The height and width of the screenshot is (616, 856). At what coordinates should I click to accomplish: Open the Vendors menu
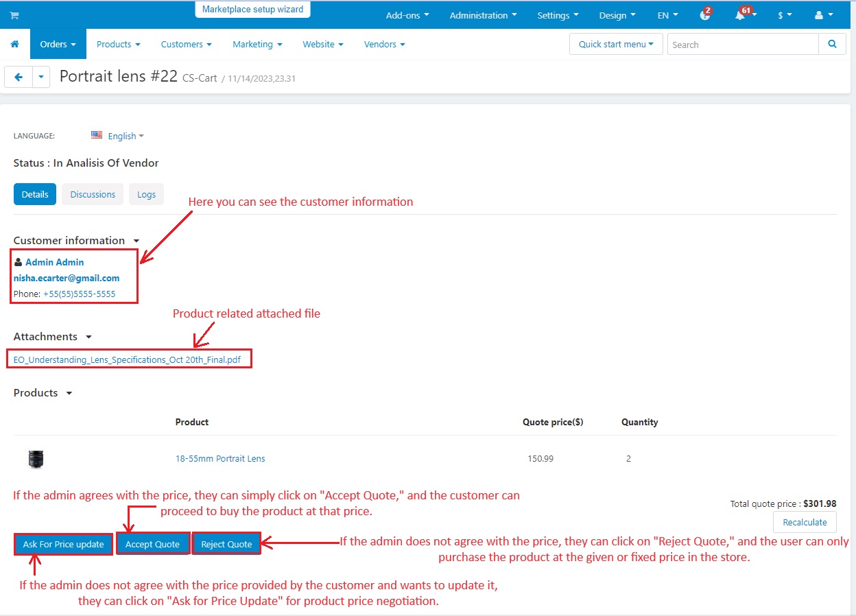pos(384,44)
